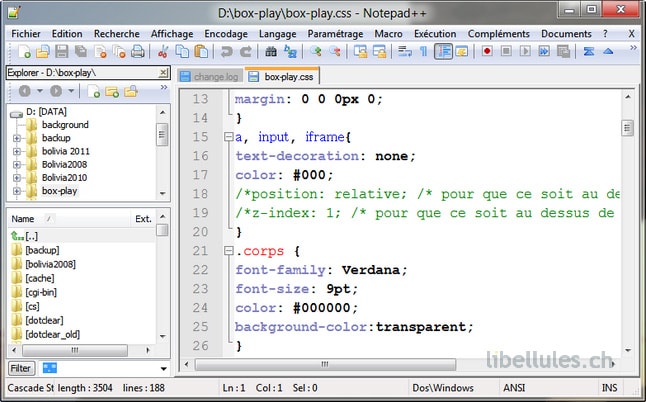Open the Compléments menu

[x=499, y=34]
